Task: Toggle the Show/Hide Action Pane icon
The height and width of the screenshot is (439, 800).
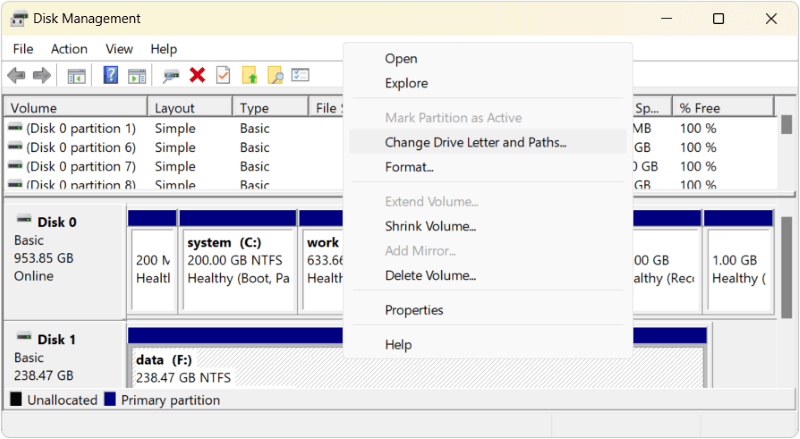Action: pos(137,76)
